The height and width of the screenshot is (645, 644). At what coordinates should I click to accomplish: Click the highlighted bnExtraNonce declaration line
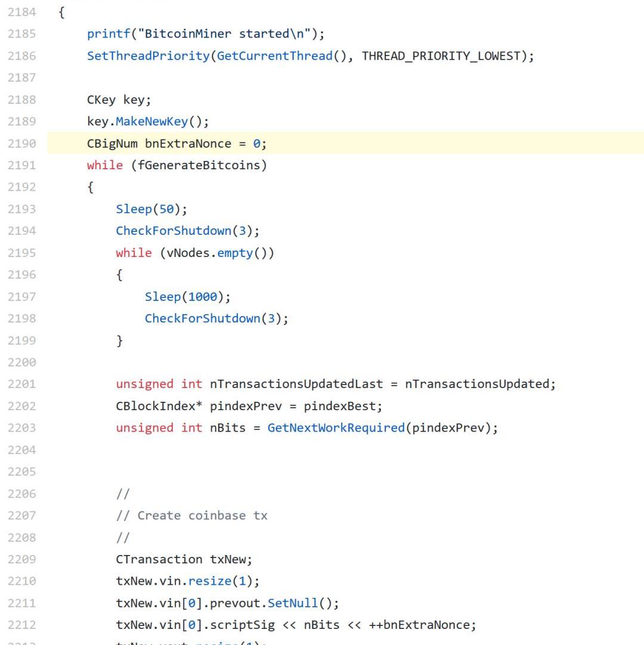click(177, 144)
